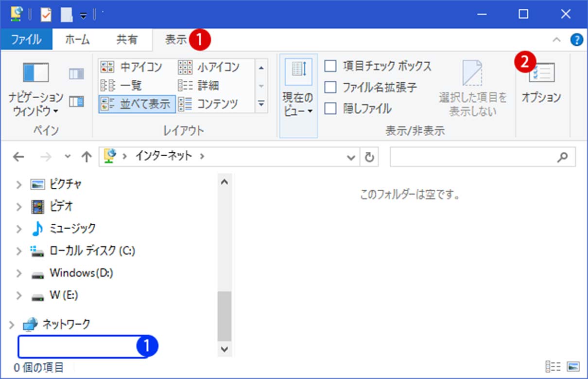Open the ファイル tab
Viewport: 588px width, 379px height.
click(x=26, y=40)
